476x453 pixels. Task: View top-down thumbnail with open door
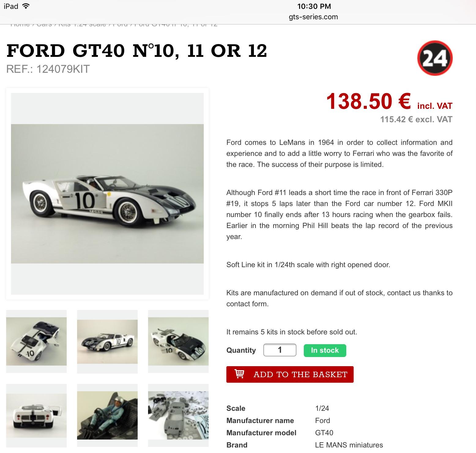point(36,341)
